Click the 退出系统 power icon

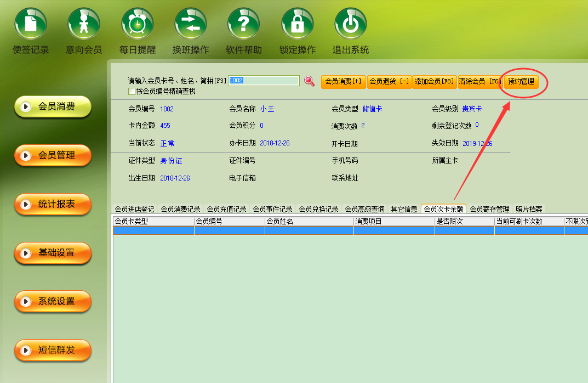pos(351,24)
